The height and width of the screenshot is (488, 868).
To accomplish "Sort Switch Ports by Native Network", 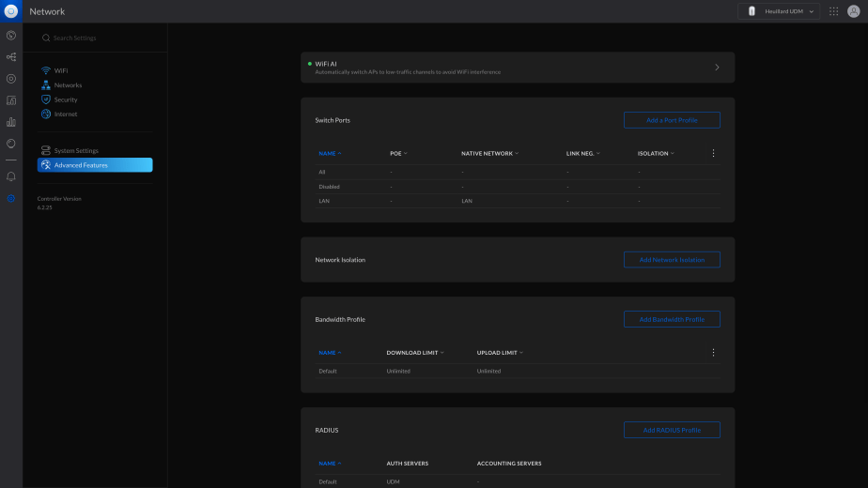I will (489, 153).
